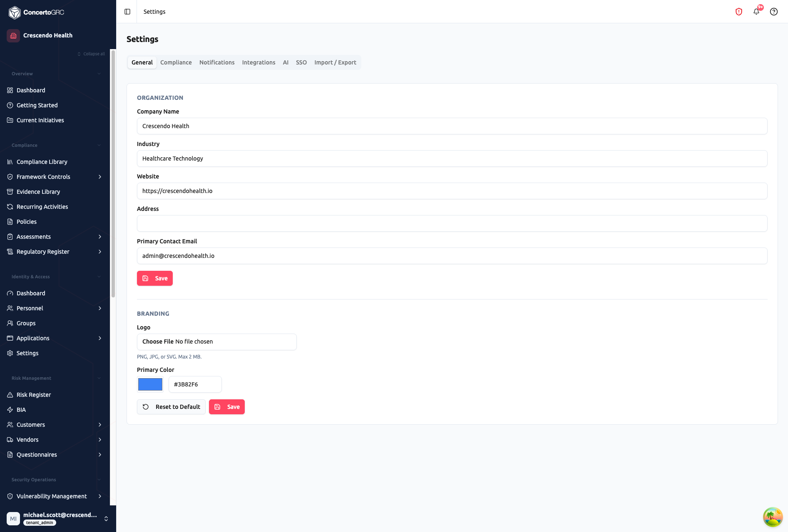Image resolution: width=788 pixels, height=532 pixels.
Task: Click the Risk Register warning icon
Action: 10,395
